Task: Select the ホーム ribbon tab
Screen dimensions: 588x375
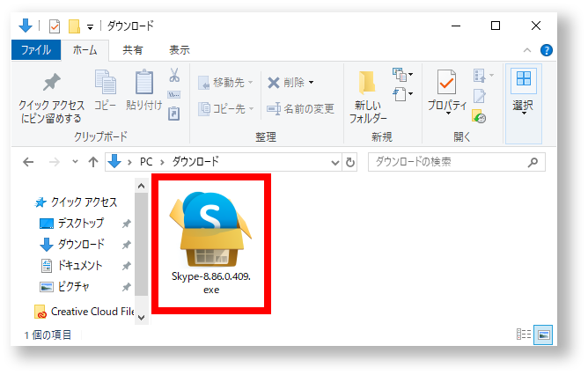Action: point(85,50)
